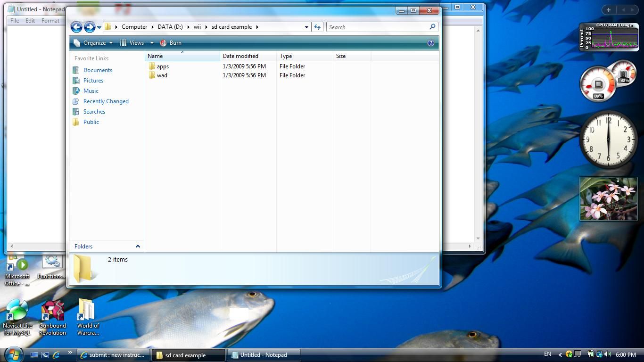644x362 pixels.
Task: Open the Views dropdown arrow
Action: tap(151, 42)
